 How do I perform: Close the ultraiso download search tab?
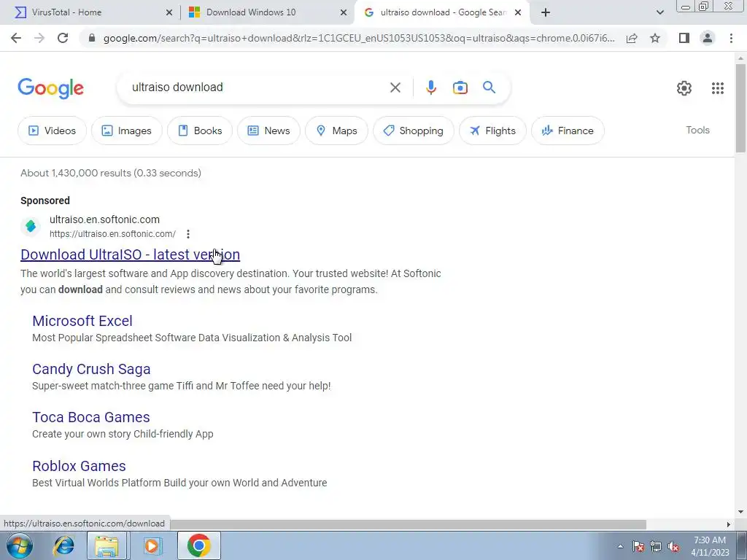[519, 12]
